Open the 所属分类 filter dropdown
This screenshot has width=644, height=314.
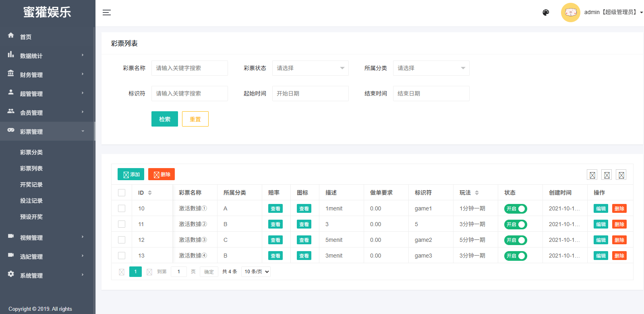pyautogui.click(x=431, y=68)
